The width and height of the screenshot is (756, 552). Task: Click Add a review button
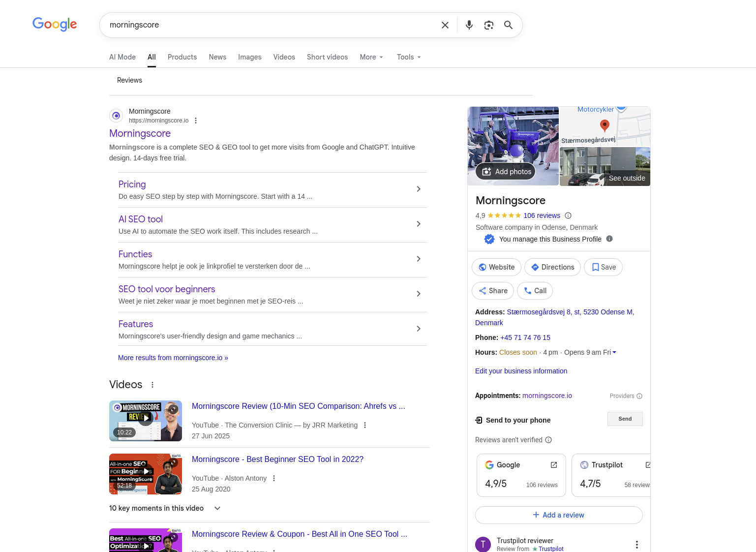[x=559, y=515]
